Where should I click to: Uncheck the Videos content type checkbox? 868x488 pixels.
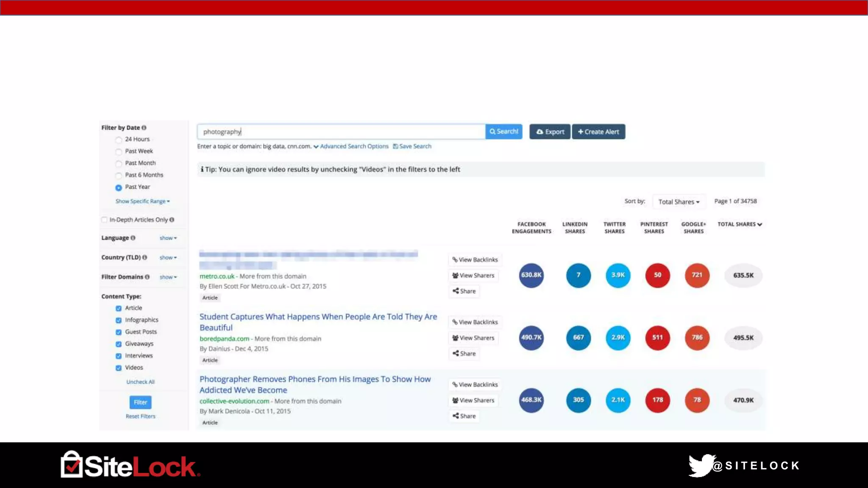[119, 368]
